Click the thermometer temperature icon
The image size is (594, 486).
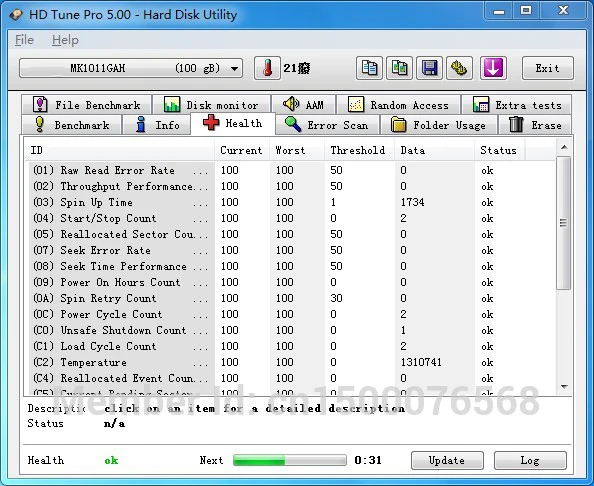click(x=267, y=68)
